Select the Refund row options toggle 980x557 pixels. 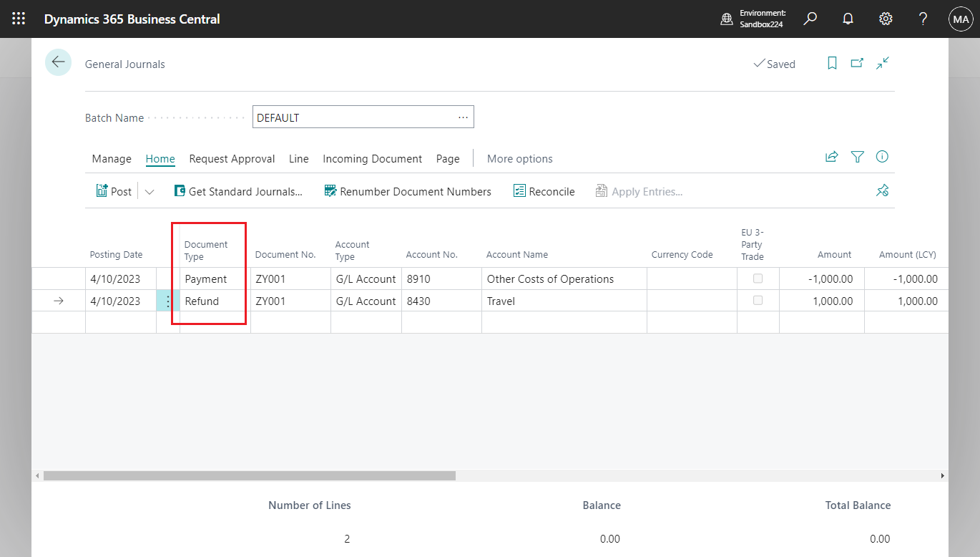pyautogui.click(x=167, y=301)
